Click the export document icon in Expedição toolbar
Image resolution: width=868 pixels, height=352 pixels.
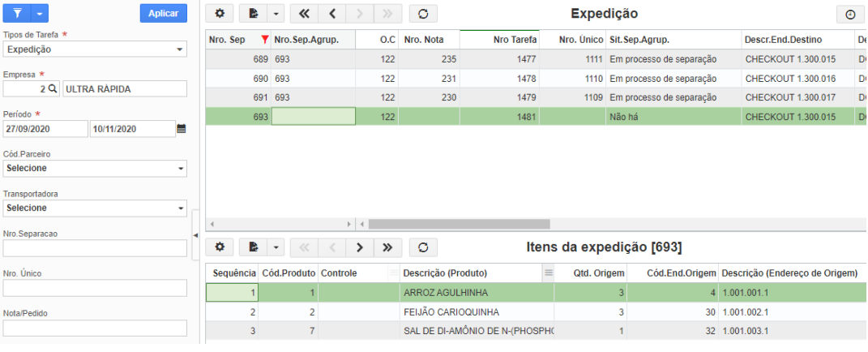(254, 14)
